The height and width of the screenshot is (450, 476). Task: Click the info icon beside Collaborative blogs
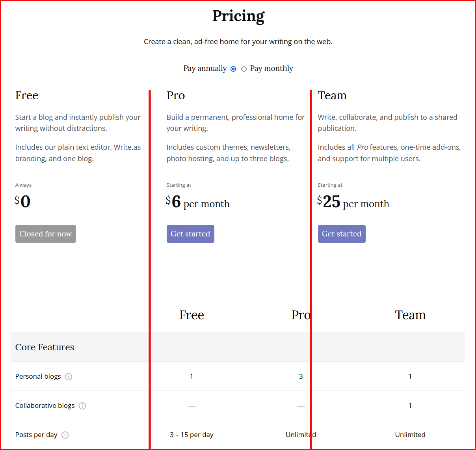[x=82, y=406]
